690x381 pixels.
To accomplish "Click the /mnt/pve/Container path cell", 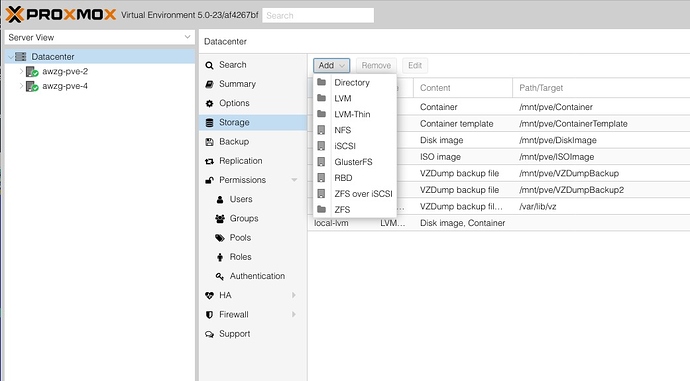I will (556, 107).
